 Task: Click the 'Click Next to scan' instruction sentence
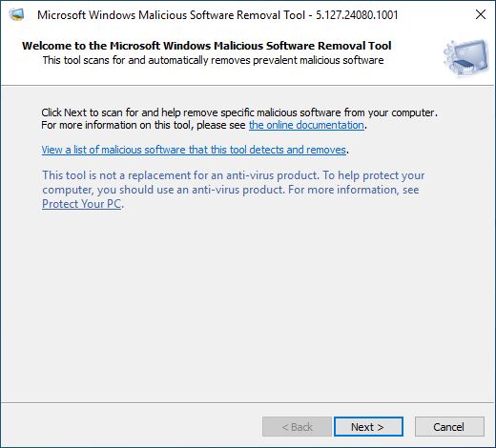[239, 112]
